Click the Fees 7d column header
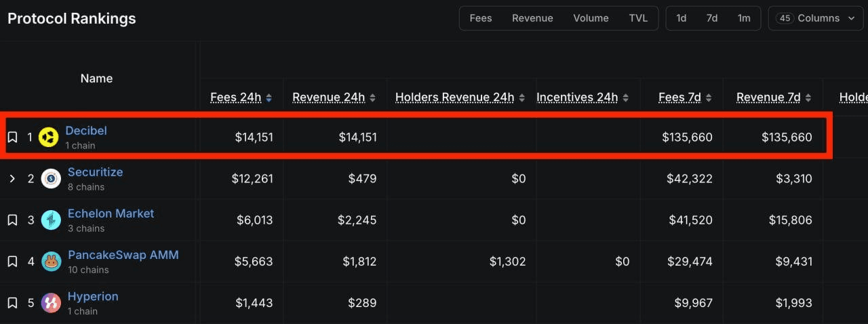Image resolution: width=868 pixels, height=324 pixels. (x=679, y=98)
